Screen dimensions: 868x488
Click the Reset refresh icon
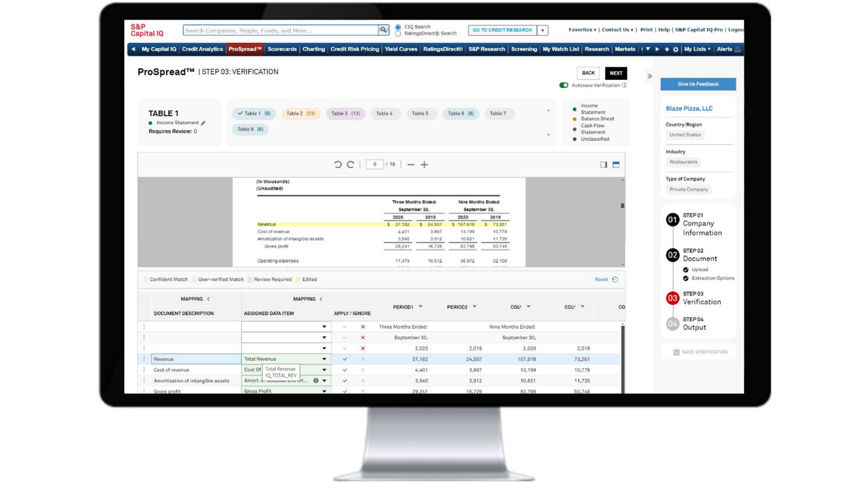point(615,279)
